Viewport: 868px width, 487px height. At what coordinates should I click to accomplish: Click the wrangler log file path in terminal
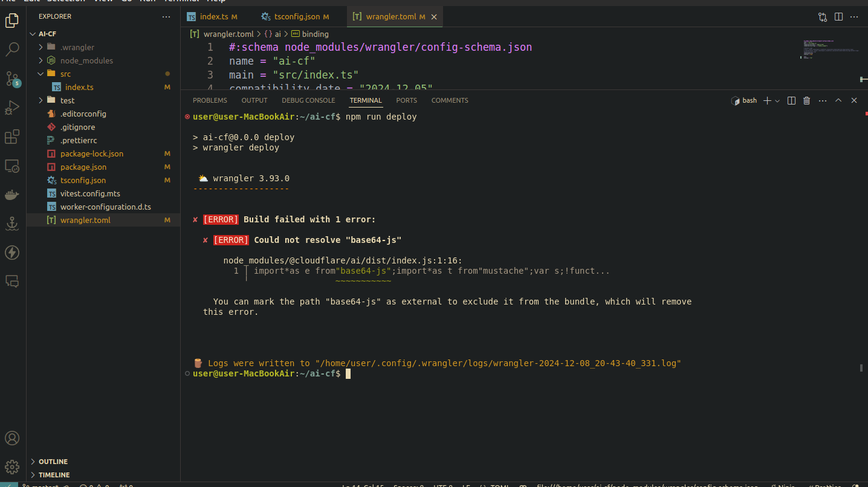499,363
